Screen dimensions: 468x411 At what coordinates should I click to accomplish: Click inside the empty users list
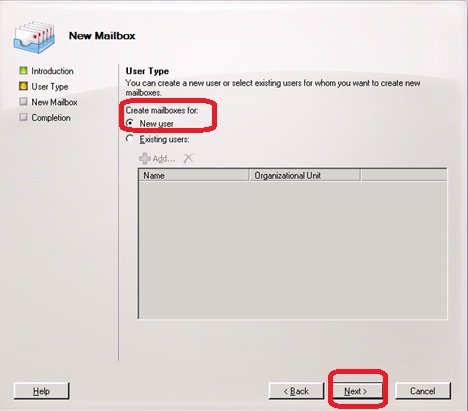[x=293, y=250]
